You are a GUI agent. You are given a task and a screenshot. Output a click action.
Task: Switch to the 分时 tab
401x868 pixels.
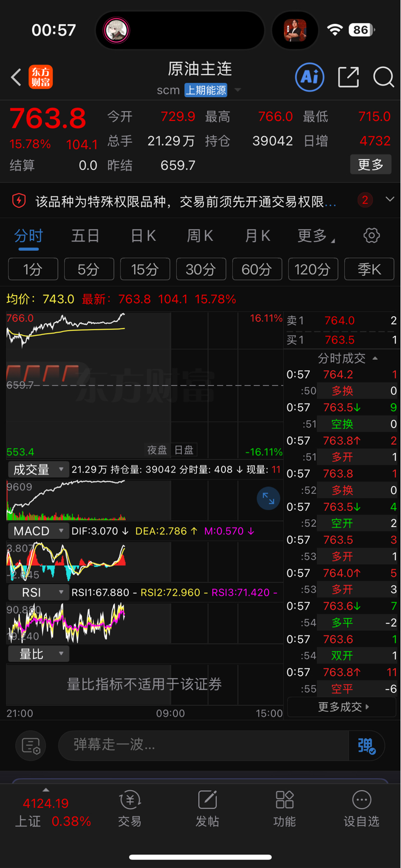(x=29, y=236)
